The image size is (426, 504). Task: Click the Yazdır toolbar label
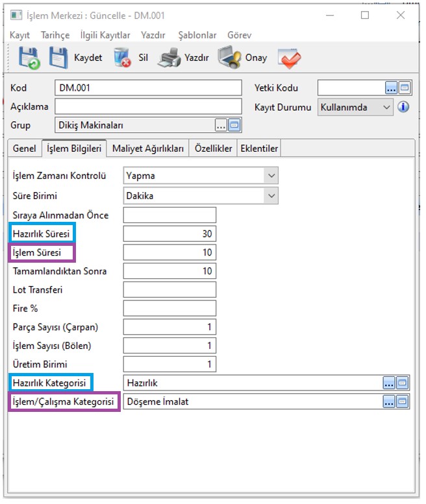pos(197,58)
